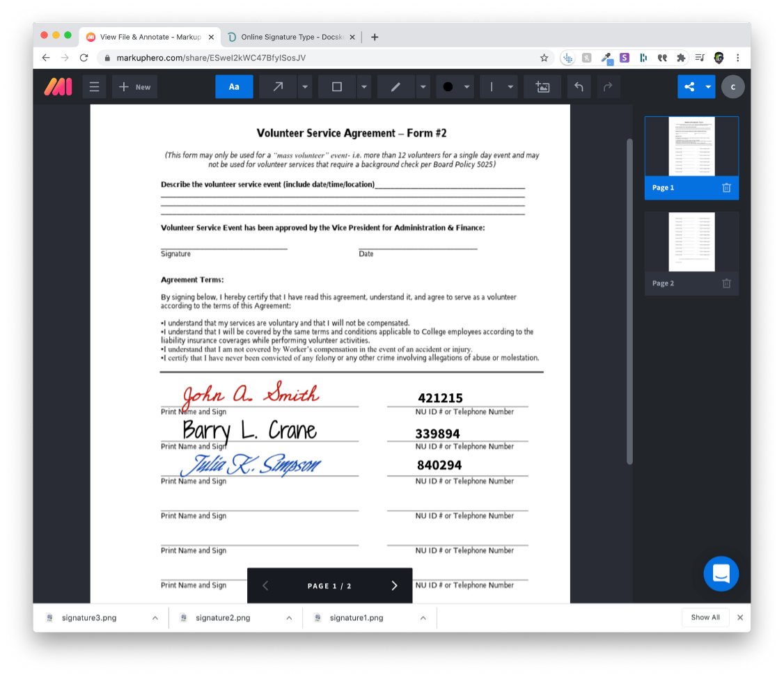Click the Julia K. Simpson signature
The height and width of the screenshot is (675, 784).
251,464
